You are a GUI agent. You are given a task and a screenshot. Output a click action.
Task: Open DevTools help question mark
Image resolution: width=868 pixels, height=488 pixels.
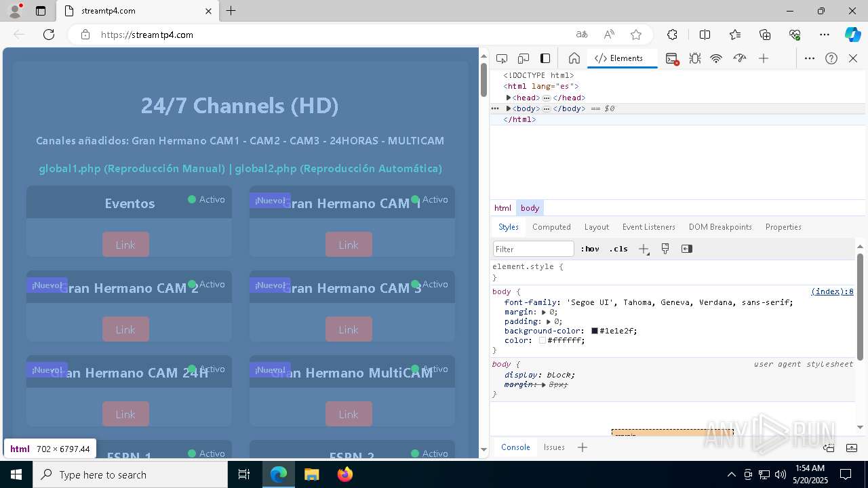pyautogui.click(x=831, y=58)
